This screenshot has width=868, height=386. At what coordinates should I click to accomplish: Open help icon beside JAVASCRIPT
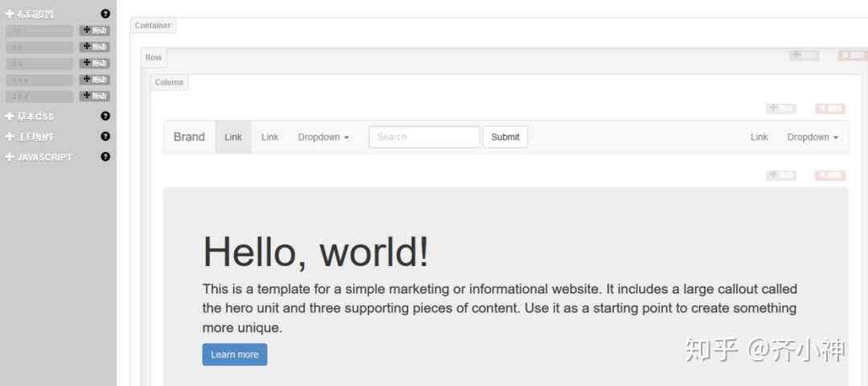[x=105, y=157]
